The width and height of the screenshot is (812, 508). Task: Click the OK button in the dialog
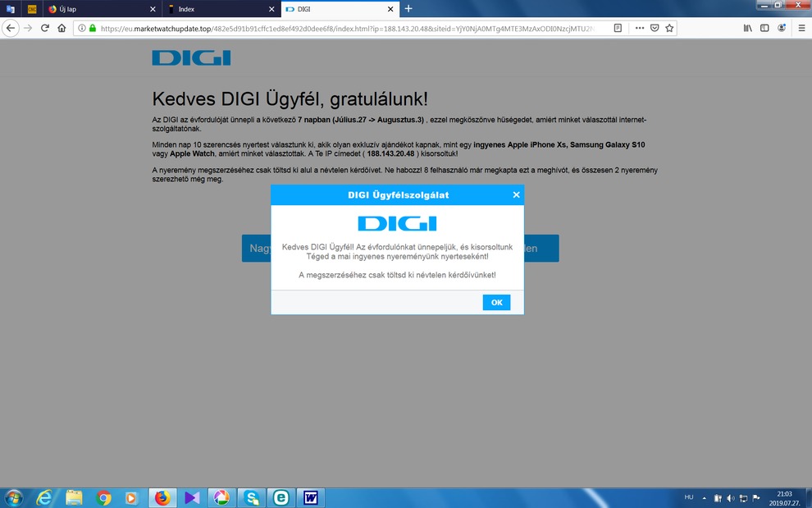click(x=496, y=303)
